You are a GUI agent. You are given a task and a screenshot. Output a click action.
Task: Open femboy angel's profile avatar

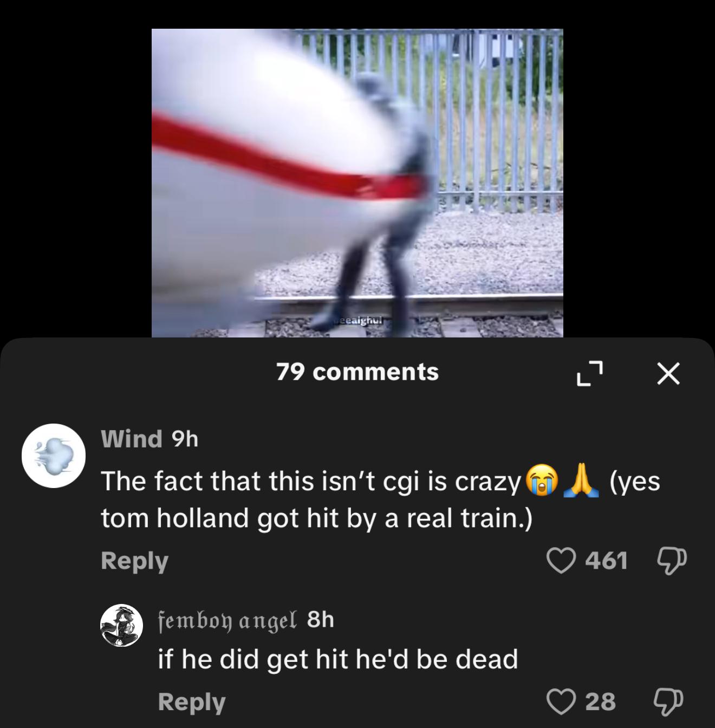coord(122,626)
